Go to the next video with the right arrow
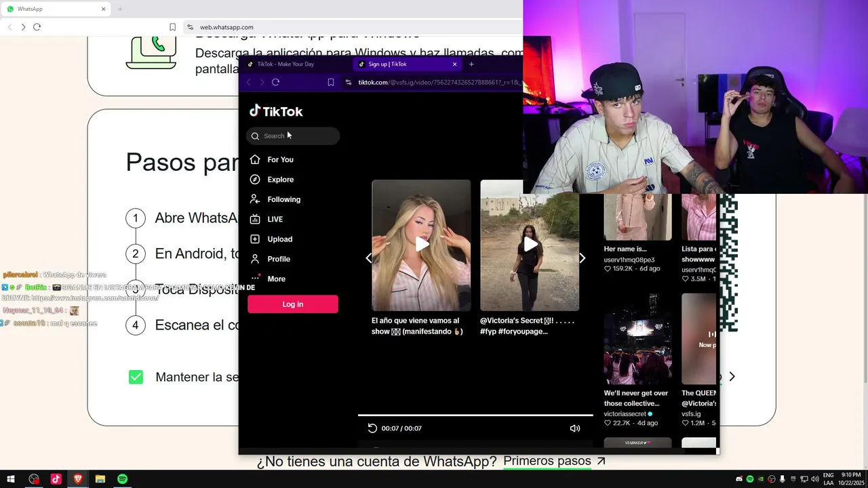The width and height of the screenshot is (868, 488). pos(582,258)
